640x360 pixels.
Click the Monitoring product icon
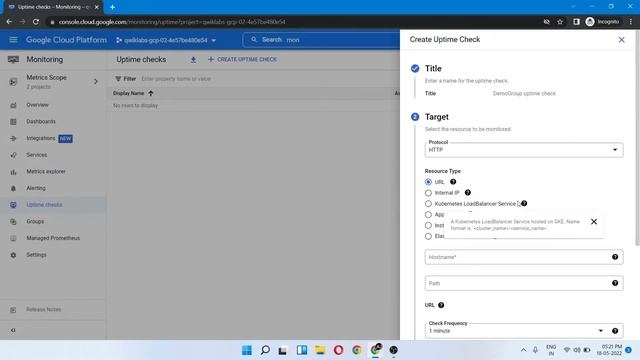click(x=13, y=60)
